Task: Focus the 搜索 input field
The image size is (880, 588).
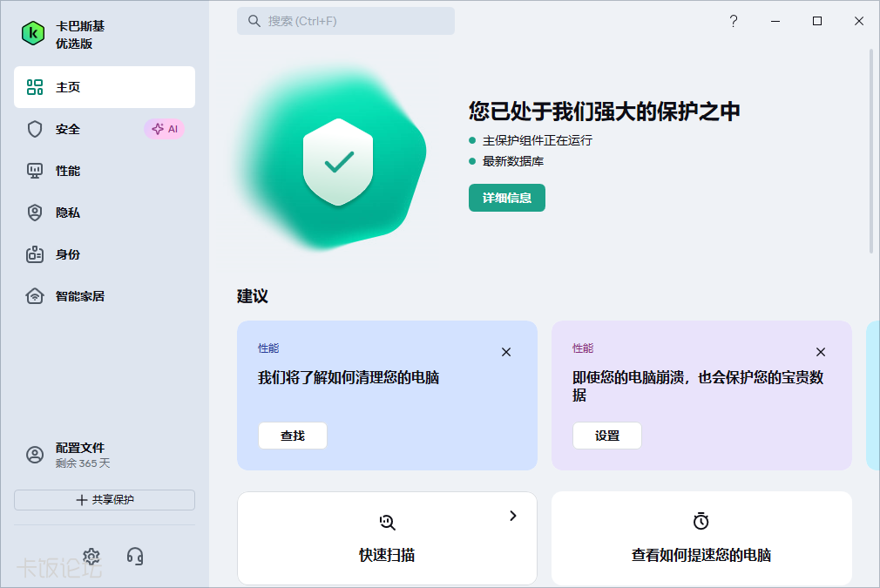Action: tap(346, 21)
